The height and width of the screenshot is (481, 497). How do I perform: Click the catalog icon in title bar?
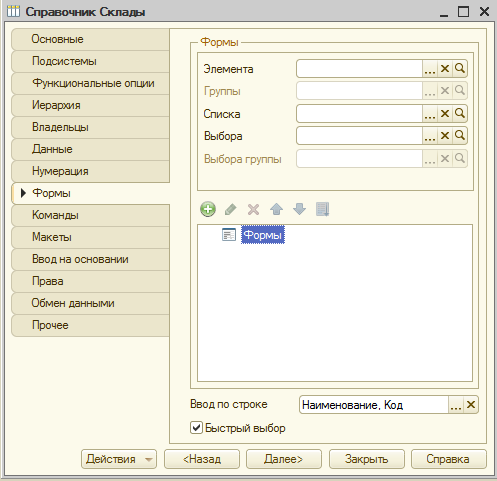pyautogui.click(x=13, y=11)
